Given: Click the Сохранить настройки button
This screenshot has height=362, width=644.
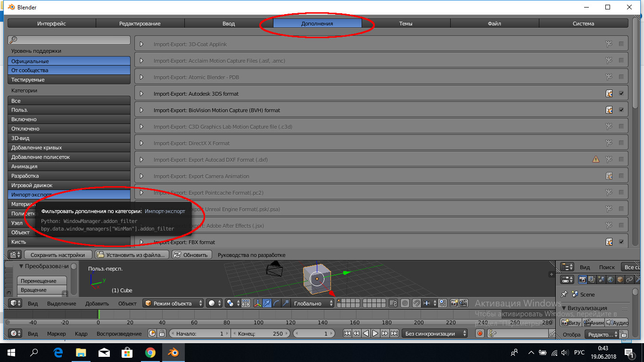Looking at the screenshot, I should point(58,255).
